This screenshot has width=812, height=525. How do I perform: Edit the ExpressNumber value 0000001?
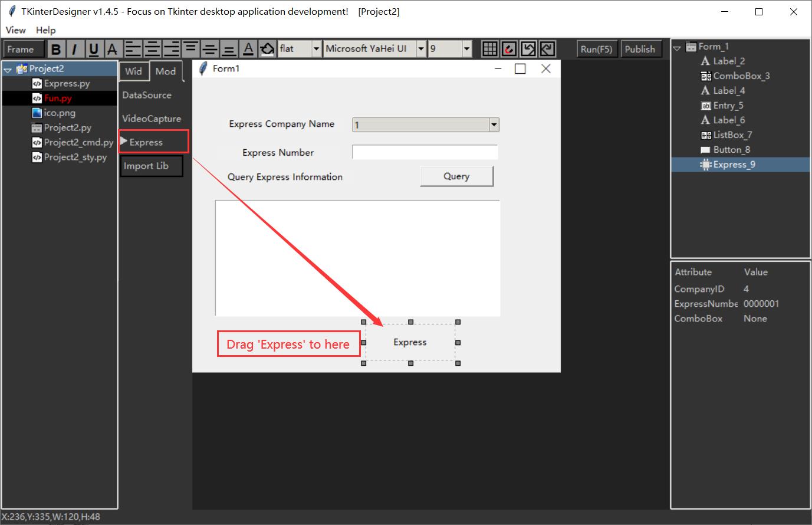tap(761, 304)
